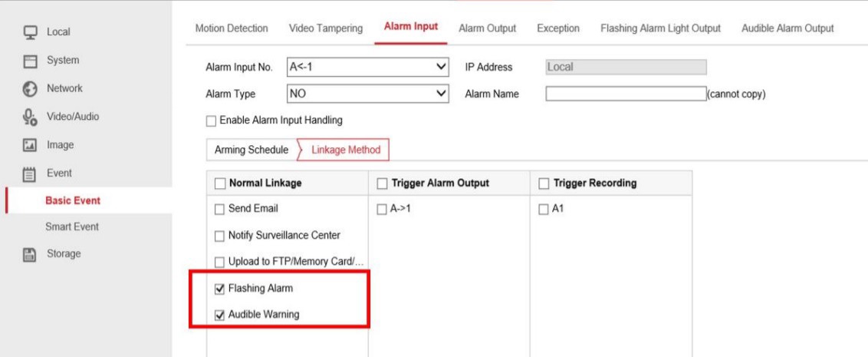Click the System icon in sidebar
The width and height of the screenshot is (868, 357).
pyautogui.click(x=31, y=61)
